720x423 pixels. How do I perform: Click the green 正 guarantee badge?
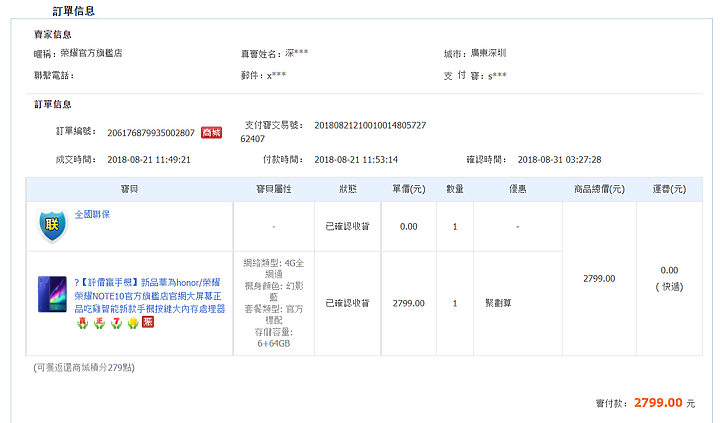pyautogui.click(x=99, y=323)
